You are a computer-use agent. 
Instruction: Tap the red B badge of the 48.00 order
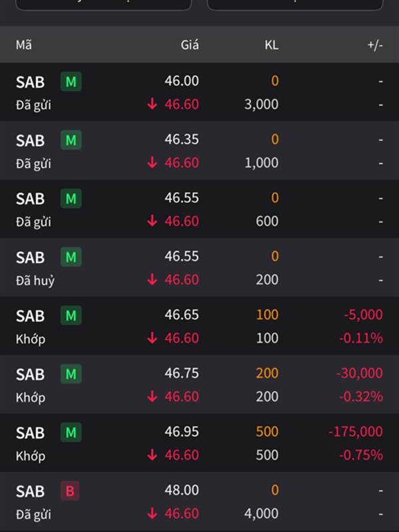pos(70,491)
